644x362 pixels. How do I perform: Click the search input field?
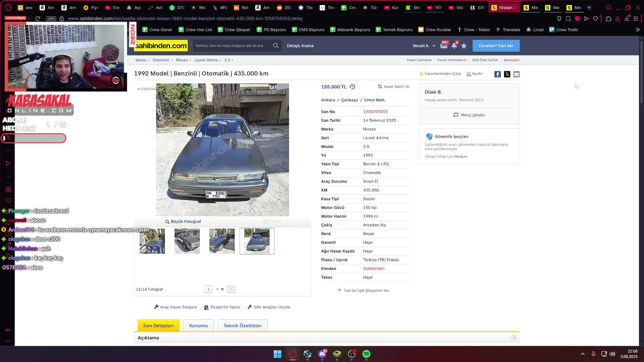[232, 46]
